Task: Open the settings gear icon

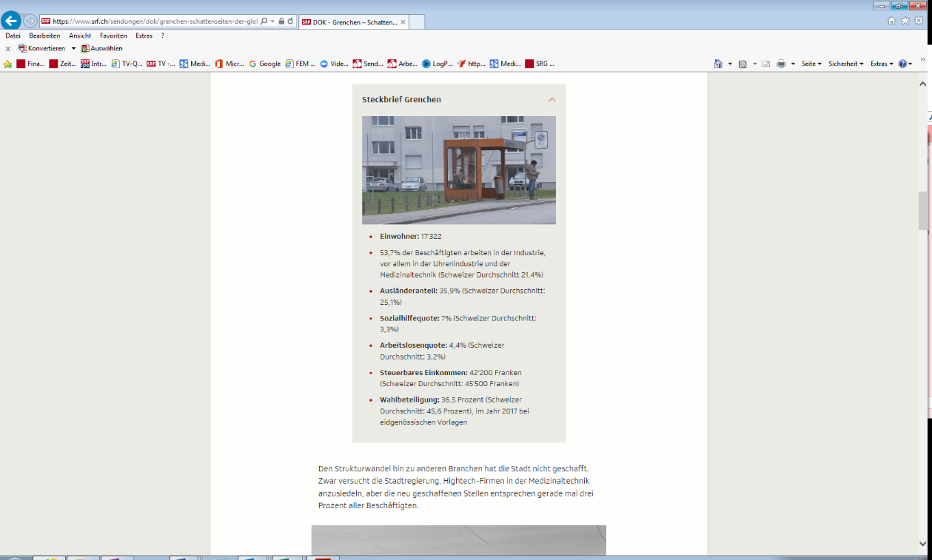Action: [919, 21]
